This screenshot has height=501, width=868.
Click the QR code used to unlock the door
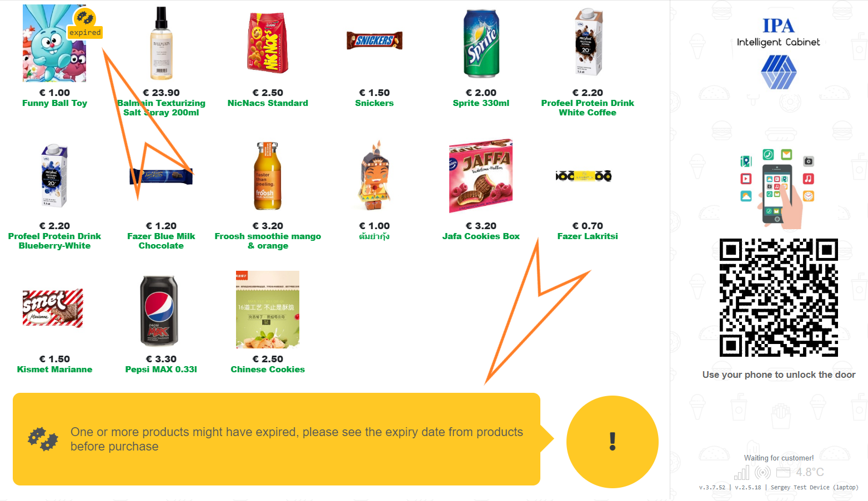(x=779, y=298)
